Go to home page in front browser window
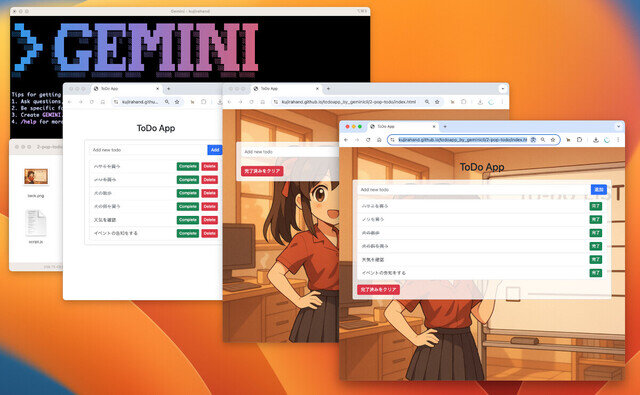The image size is (640, 395). (379, 140)
